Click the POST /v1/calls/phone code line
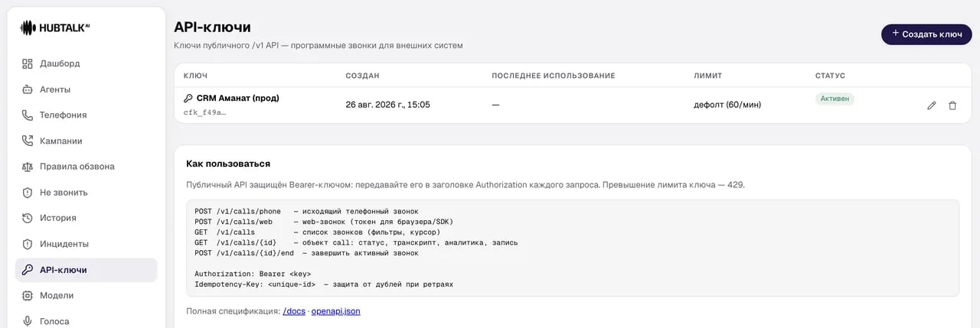Viewport: 980px width, 328px height. click(x=306, y=211)
